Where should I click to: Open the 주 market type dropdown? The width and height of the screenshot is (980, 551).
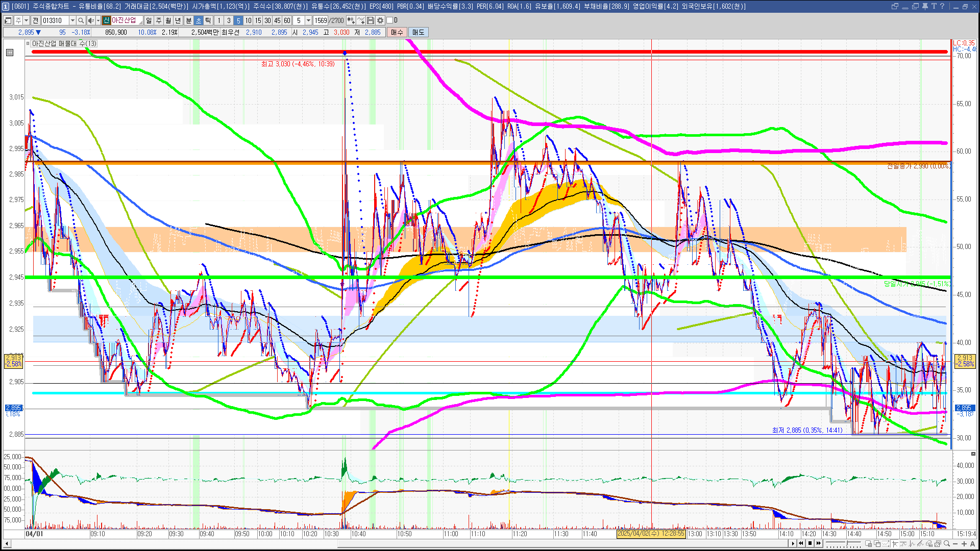coord(26,20)
